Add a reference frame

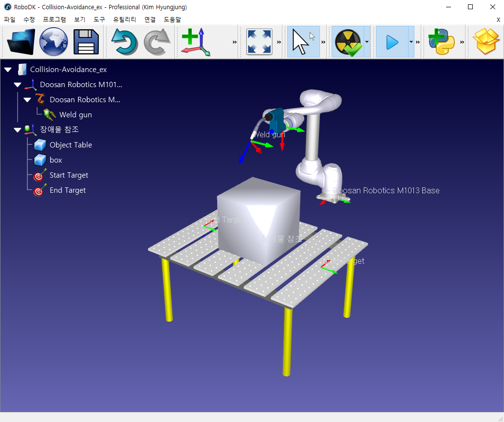196,42
